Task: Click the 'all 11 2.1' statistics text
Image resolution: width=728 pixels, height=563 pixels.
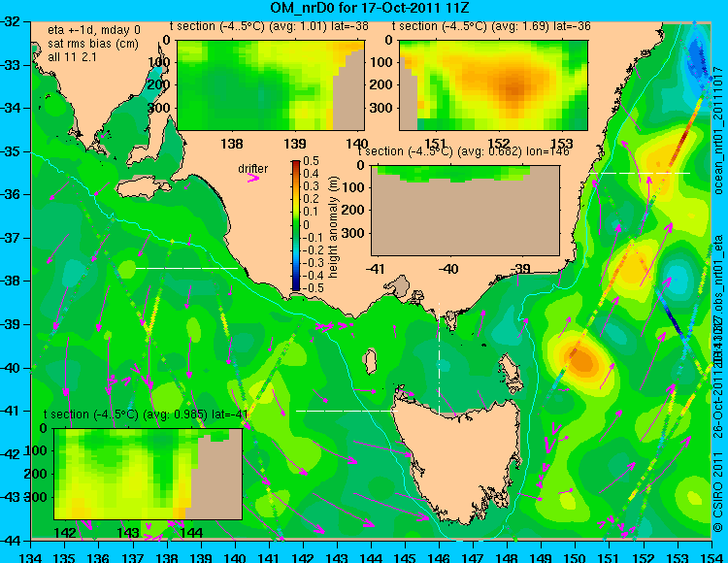Action: click(x=72, y=56)
